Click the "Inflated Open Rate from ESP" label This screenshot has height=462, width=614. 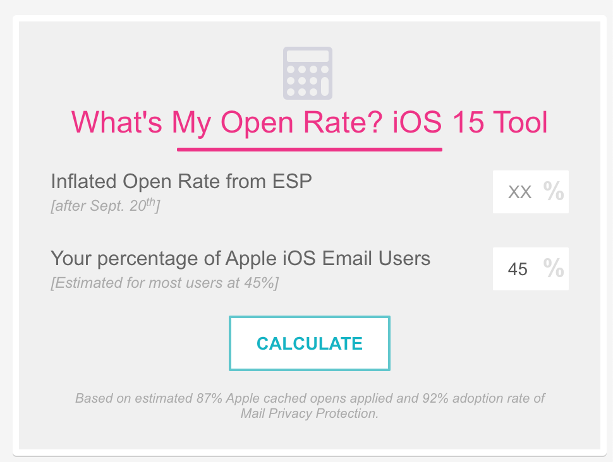click(x=181, y=181)
